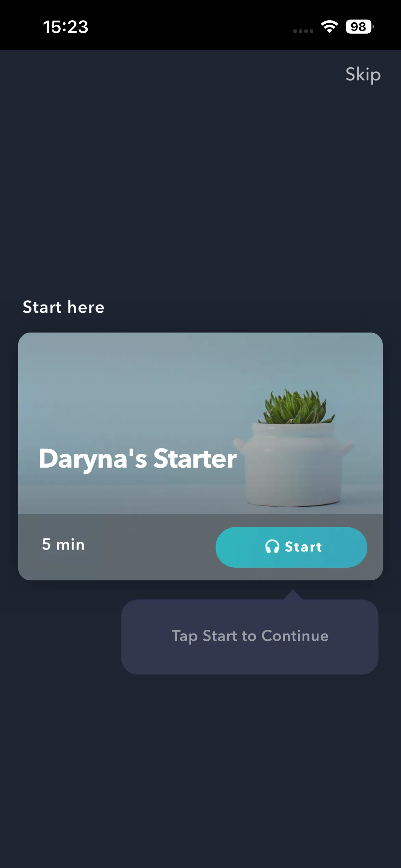This screenshot has height=868, width=401.
Task: Open the Daryna's Starter title
Action: (137, 459)
